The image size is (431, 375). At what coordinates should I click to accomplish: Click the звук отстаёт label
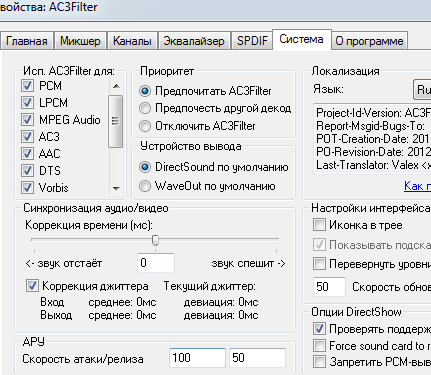coord(64,263)
